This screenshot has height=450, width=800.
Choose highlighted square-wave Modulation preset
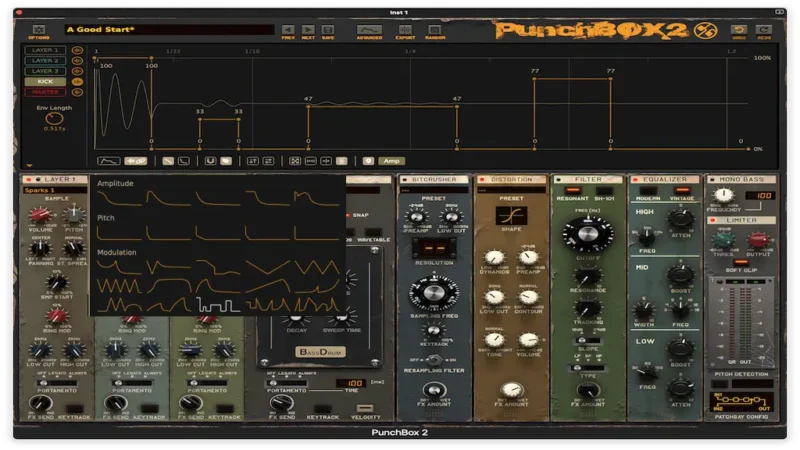218,305
